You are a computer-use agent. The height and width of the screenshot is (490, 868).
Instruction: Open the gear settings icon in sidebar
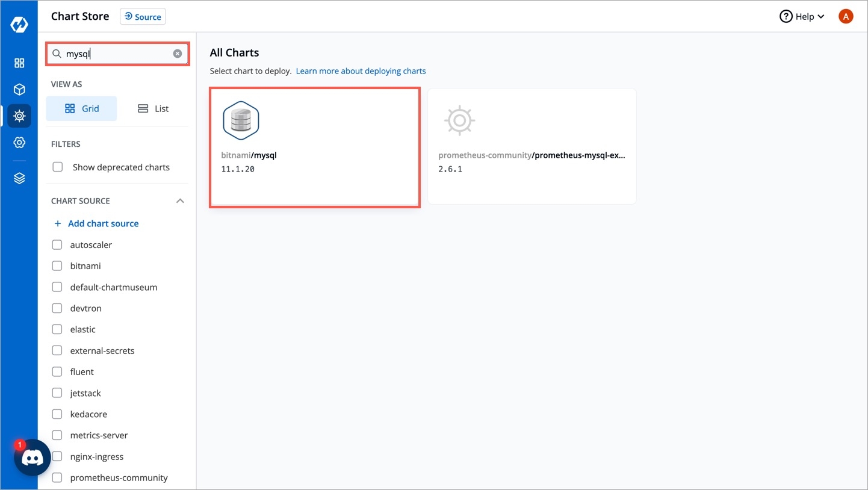[x=19, y=143]
